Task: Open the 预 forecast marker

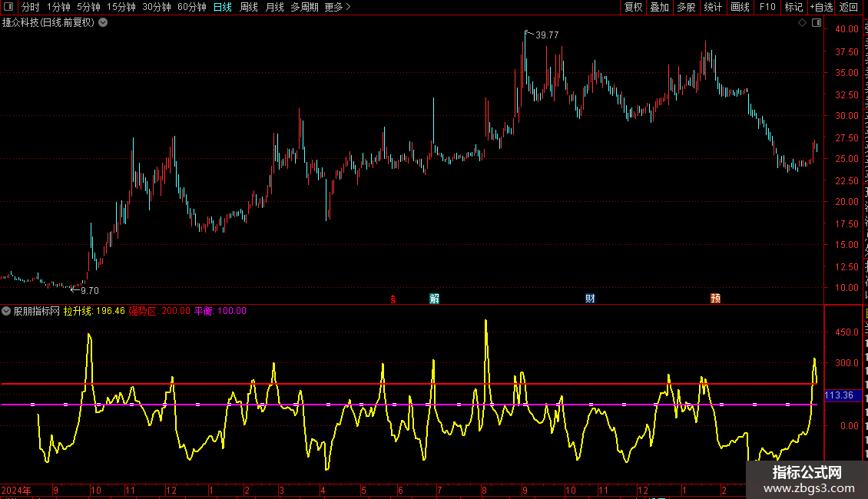Action: (715, 299)
